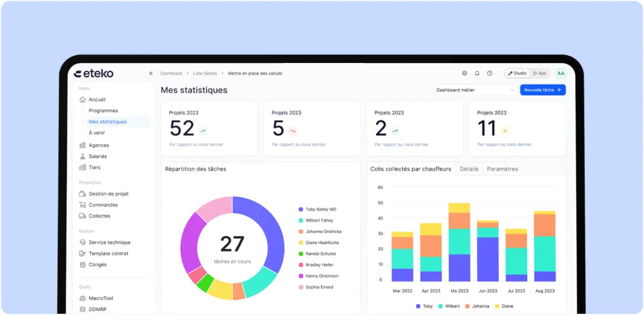
Task: Toggle Wilbert series in bar chart legend
Action: pos(449,306)
